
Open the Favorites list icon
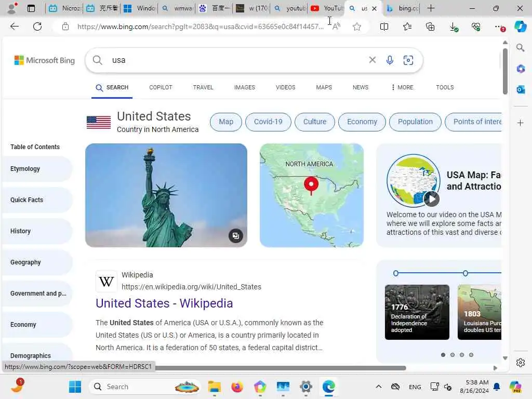[407, 26]
